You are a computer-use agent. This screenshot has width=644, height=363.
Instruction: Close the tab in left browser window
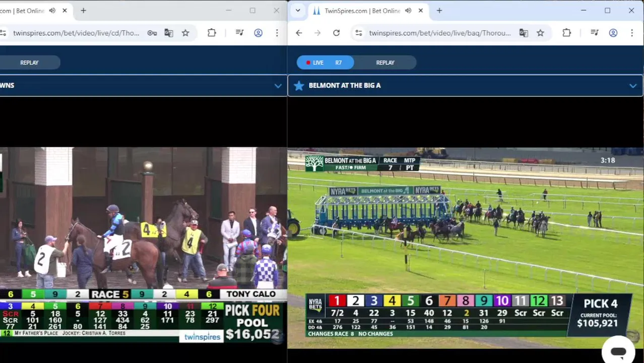pyautogui.click(x=65, y=11)
